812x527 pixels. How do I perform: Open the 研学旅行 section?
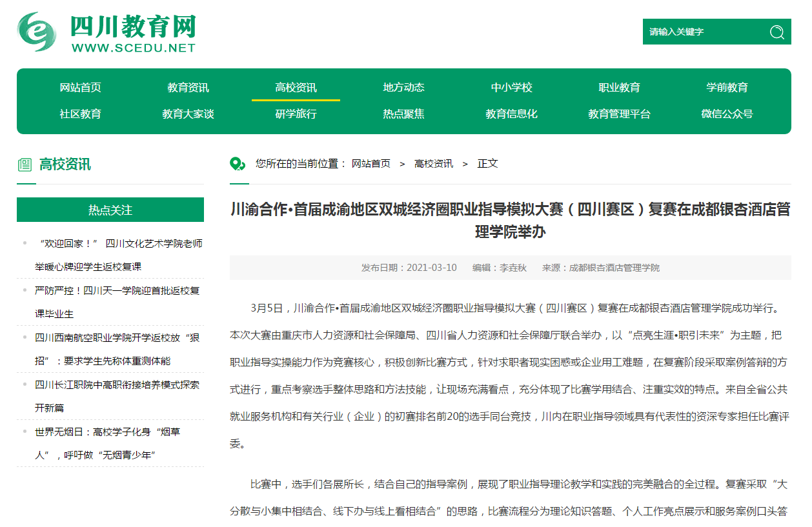coord(296,114)
